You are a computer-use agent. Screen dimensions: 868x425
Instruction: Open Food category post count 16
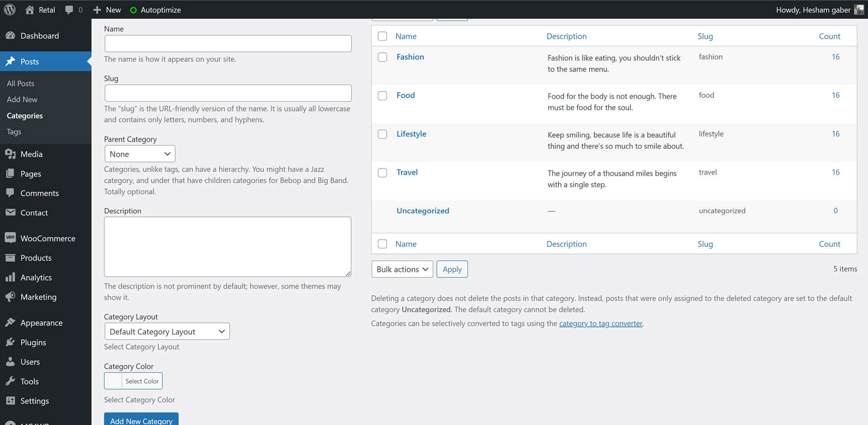click(835, 95)
